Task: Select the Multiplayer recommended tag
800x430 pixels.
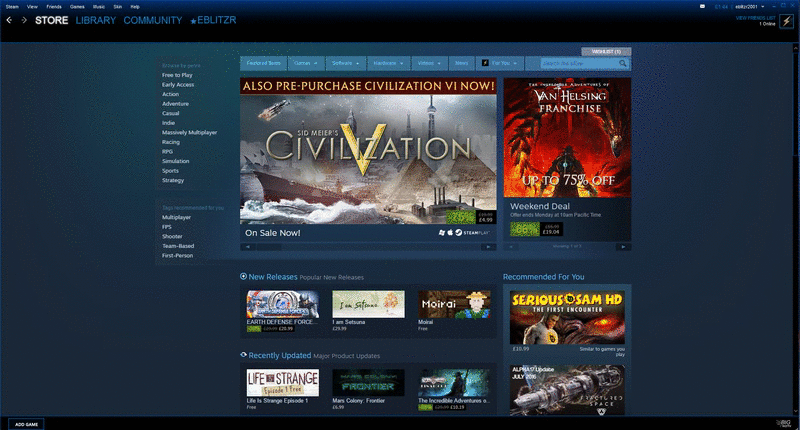Action: (177, 217)
